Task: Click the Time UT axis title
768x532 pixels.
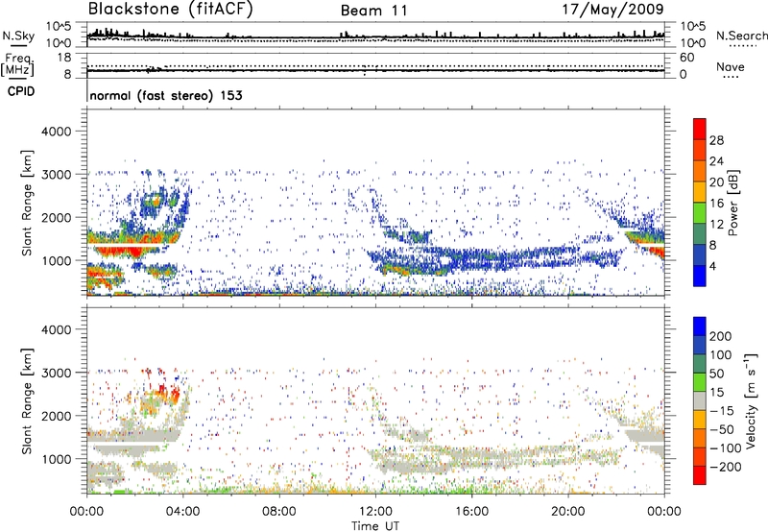Action: pos(375,525)
